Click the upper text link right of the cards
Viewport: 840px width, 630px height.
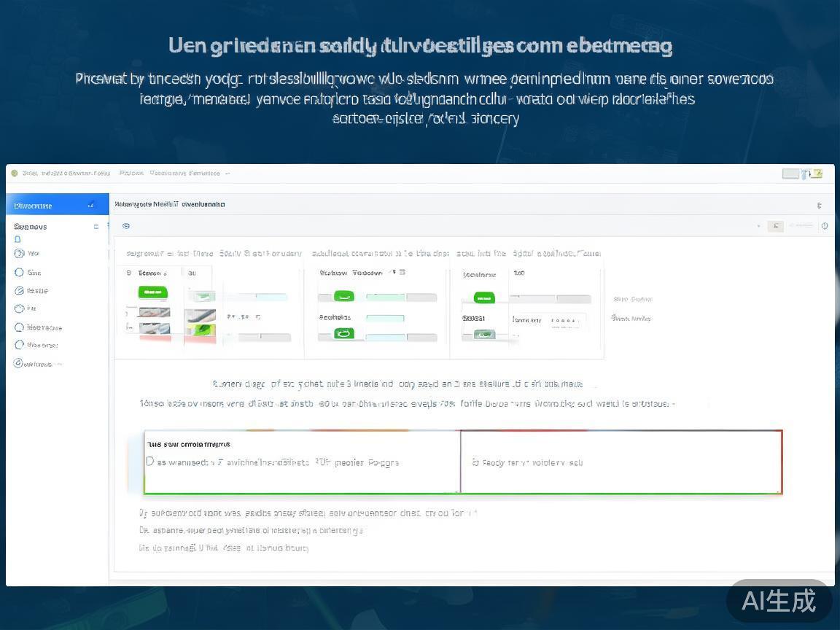pos(632,299)
